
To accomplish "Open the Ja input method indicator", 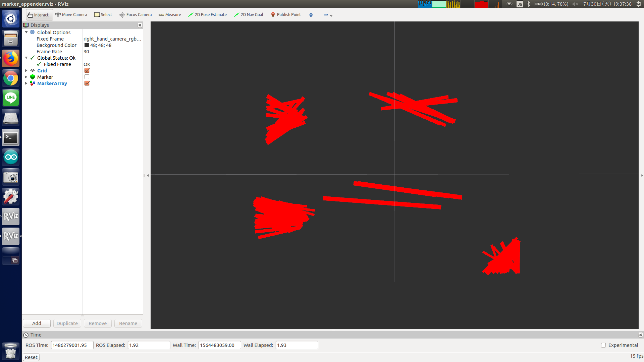I will pos(520,4).
